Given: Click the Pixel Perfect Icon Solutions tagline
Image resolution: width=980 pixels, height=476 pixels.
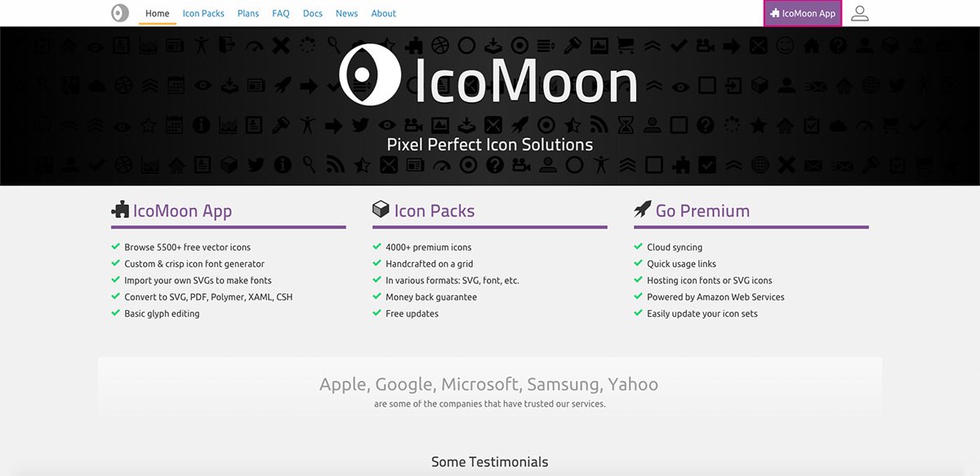Looking at the screenshot, I should [490, 145].
